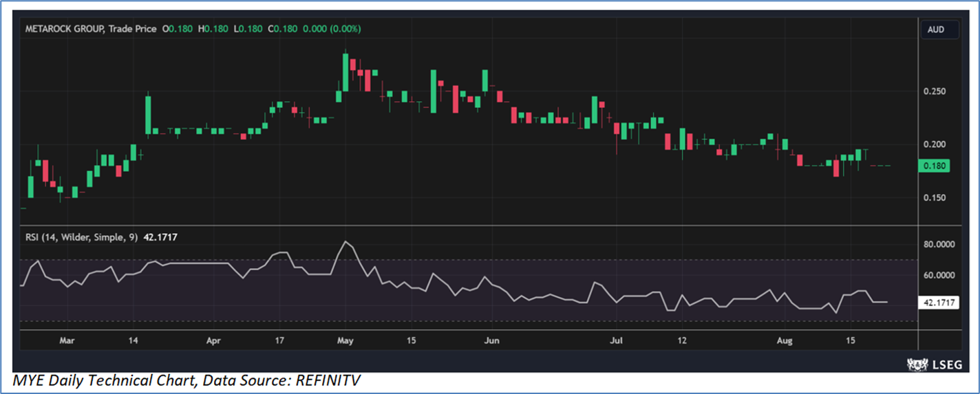Select the RSI (14, Wilder, Simple, 9) label
Image resolution: width=980 pixels, height=394 pixels.
coord(81,237)
